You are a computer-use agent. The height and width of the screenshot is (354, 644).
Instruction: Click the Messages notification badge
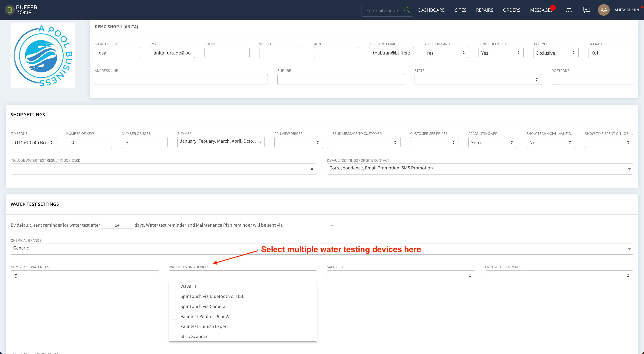(x=553, y=8)
